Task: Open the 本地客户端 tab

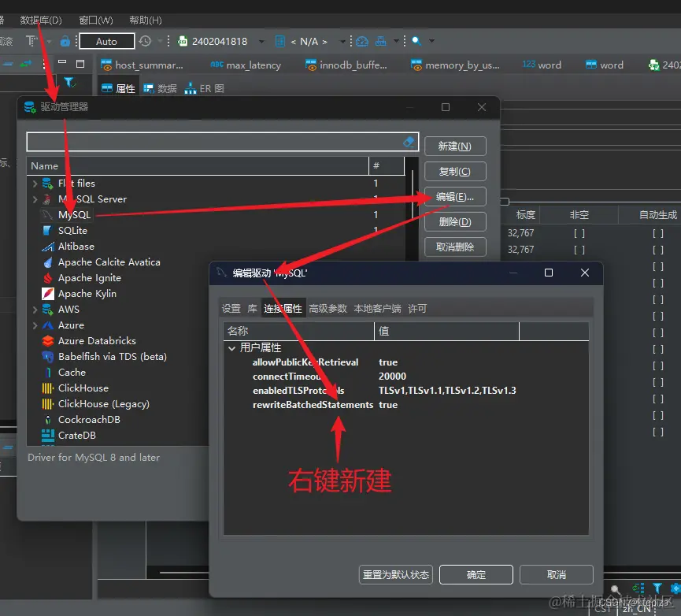Action: coord(377,309)
